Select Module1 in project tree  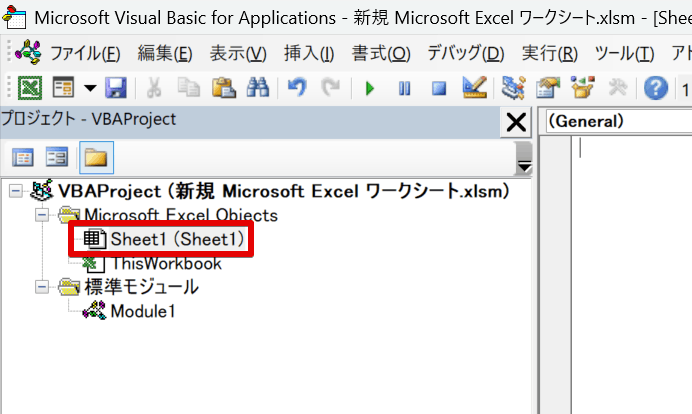point(143,311)
